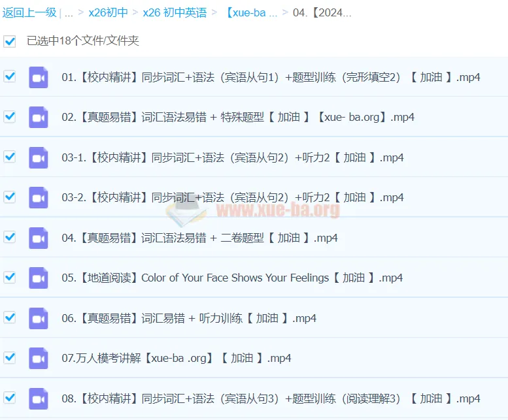
Task: Open the 【xue-ba ... breadcrumb folder
Action: point(251,12)
